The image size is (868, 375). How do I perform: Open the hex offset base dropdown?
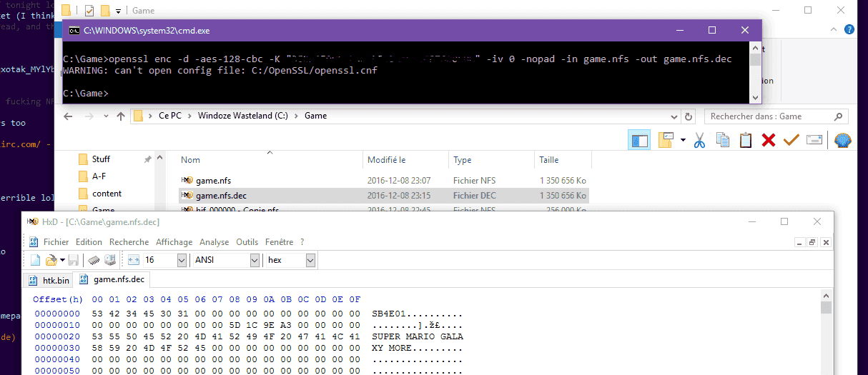point(310,260)
